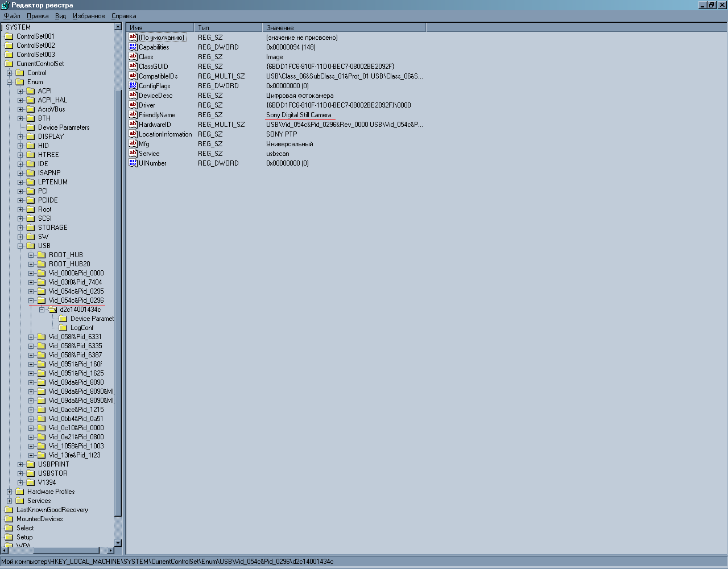Collapse the USB tree node
The height and width of the screenshot is (569, 728).
coord(20,246)
